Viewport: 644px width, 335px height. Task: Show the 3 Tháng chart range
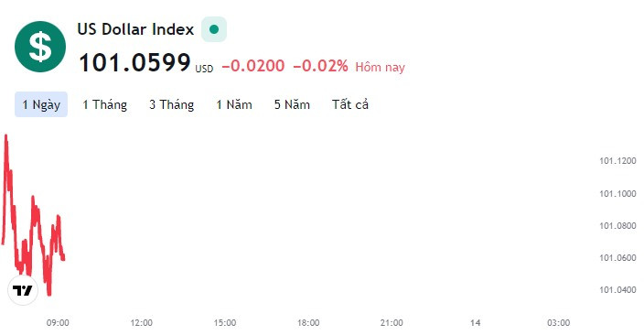pyautogui.click(x=172, y=104)
